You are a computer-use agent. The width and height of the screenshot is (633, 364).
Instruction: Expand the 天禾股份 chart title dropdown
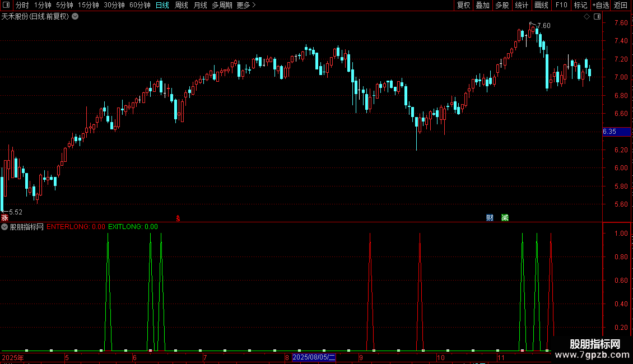coord(75,17)
